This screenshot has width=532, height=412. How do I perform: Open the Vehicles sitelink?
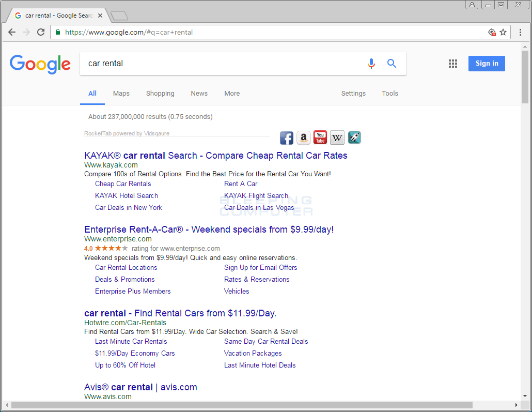coord(237,292)
